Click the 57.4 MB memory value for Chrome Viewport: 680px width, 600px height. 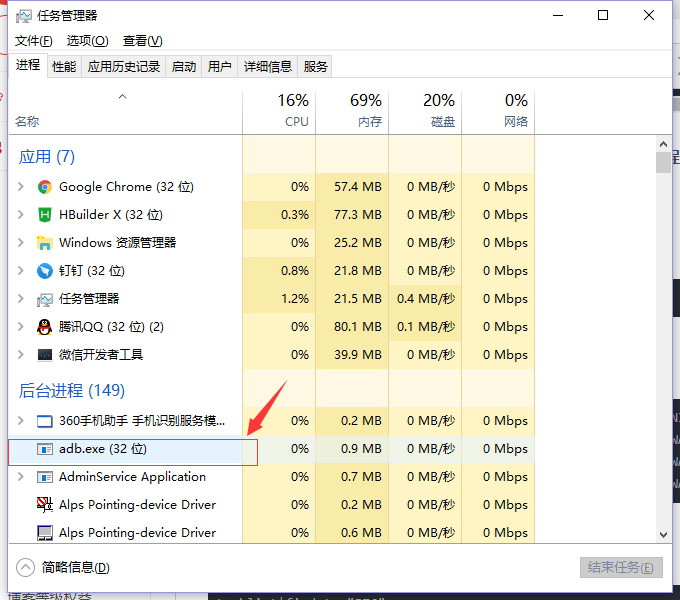(x=357, y=187)
